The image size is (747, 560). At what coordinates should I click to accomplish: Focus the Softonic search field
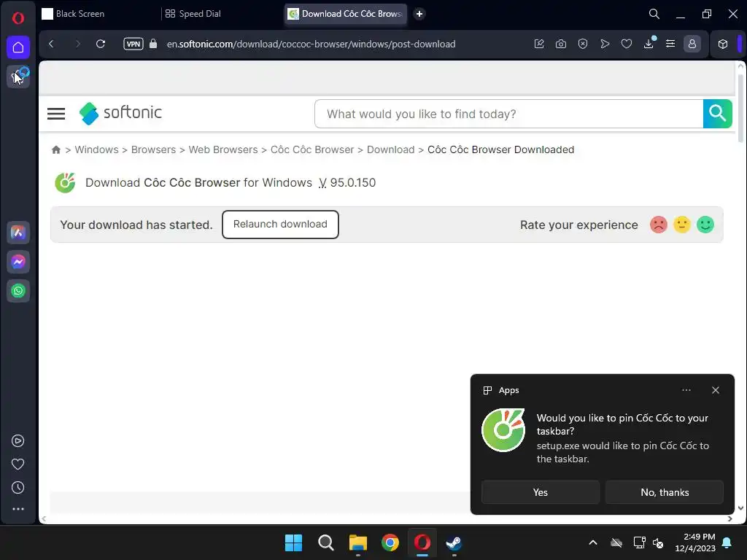[508, 114]
